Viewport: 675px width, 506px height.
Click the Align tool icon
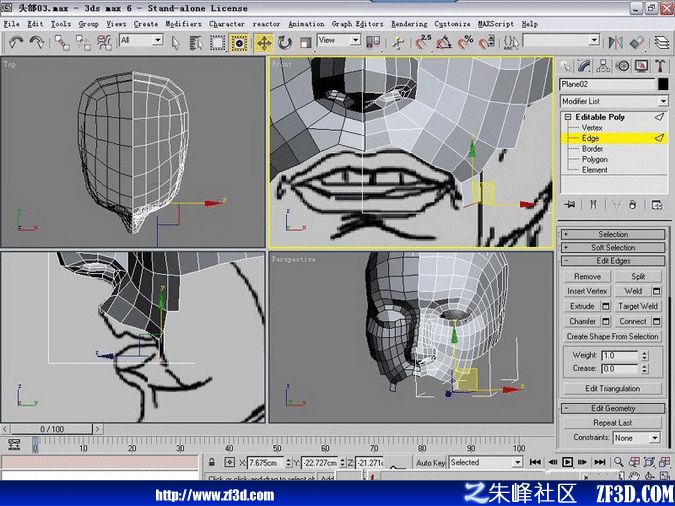(x=636, y=42)
